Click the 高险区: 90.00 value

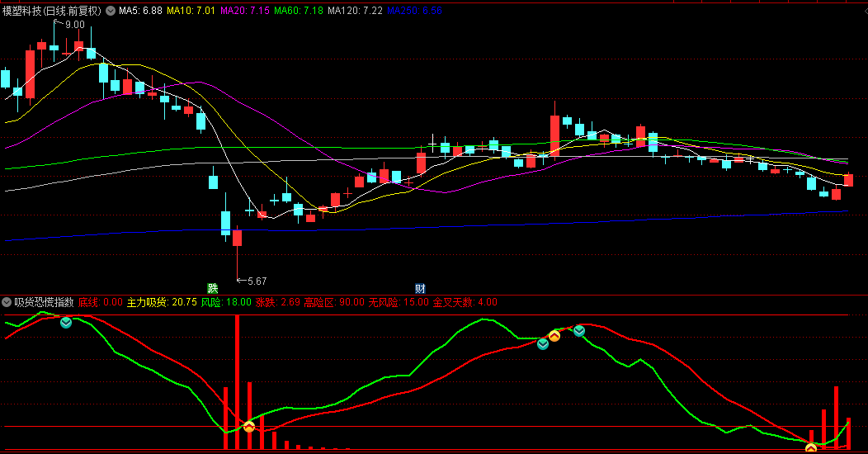coord(334,302)
